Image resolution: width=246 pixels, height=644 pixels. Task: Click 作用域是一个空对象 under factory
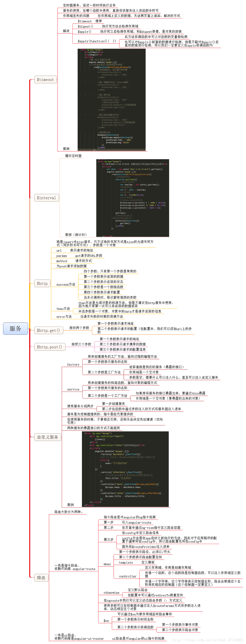[x=144, y=372]
